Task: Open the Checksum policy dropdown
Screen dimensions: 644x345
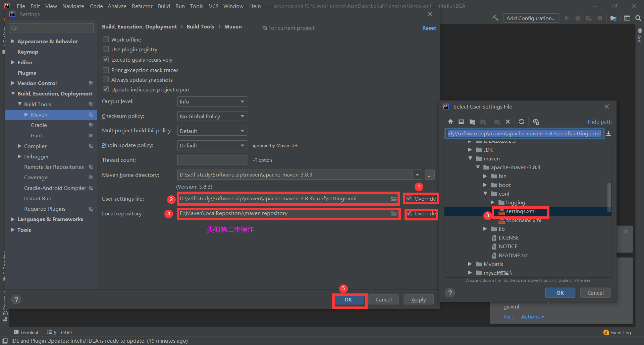Action: (212, 116)
